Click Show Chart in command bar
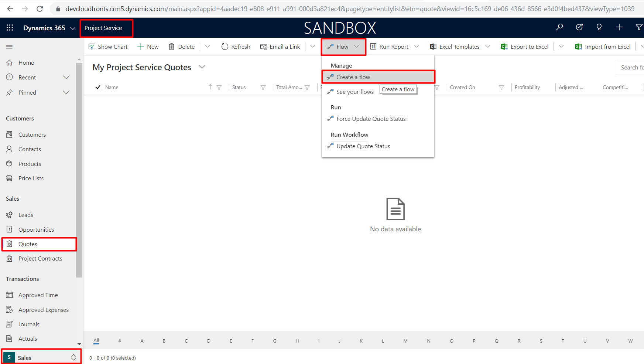Viewport: 644px width, 364px height. (108, 47)
